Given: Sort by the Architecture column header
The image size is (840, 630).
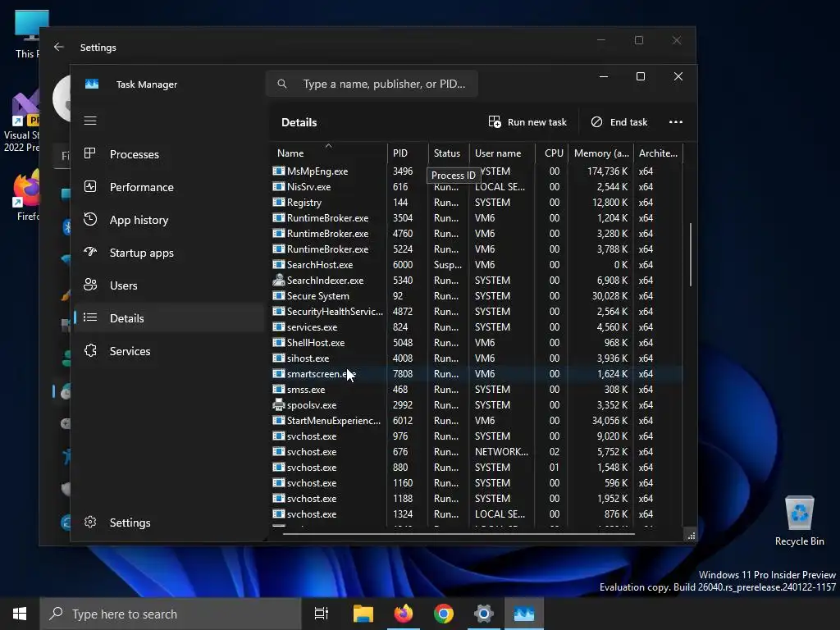Looking at the screenshot, I should pos(659,153).
